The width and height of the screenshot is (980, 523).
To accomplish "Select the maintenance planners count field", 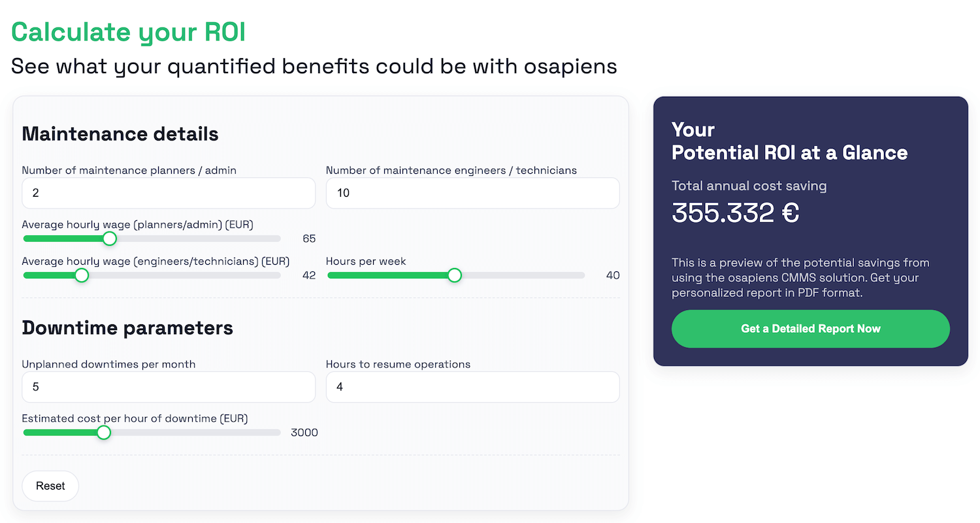I will (x=169, y=193).
